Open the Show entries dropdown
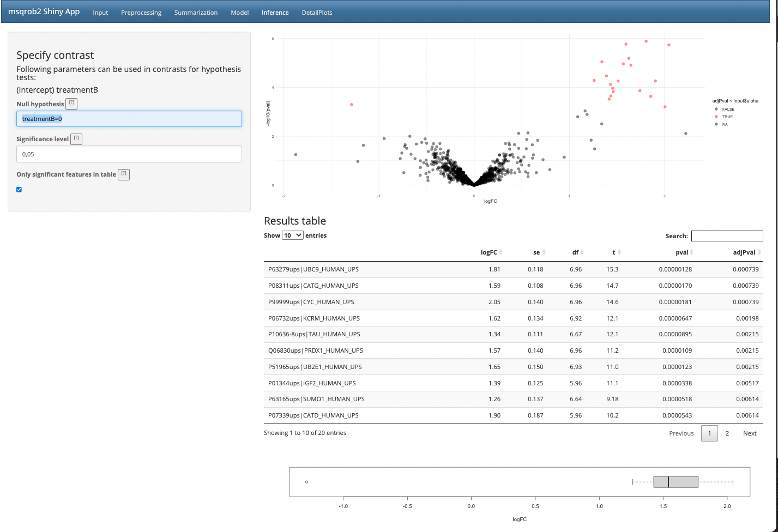The height and width of the screenshot is (532, 778). (292, 235)
